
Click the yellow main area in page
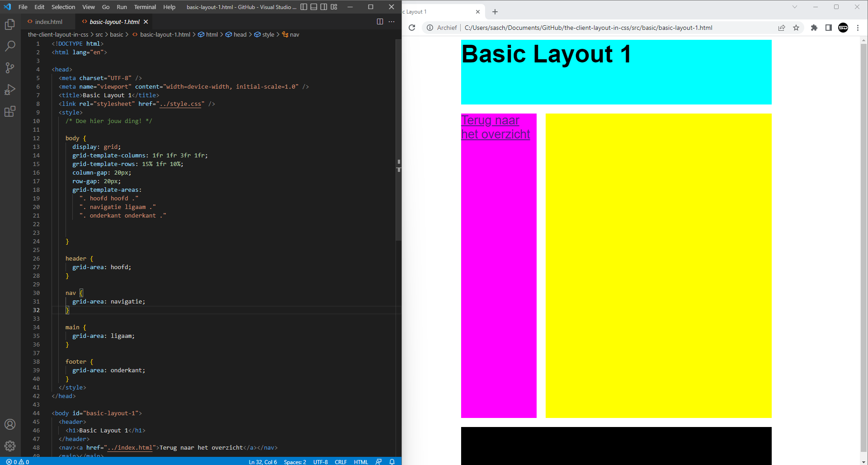(x=659, y=266)
